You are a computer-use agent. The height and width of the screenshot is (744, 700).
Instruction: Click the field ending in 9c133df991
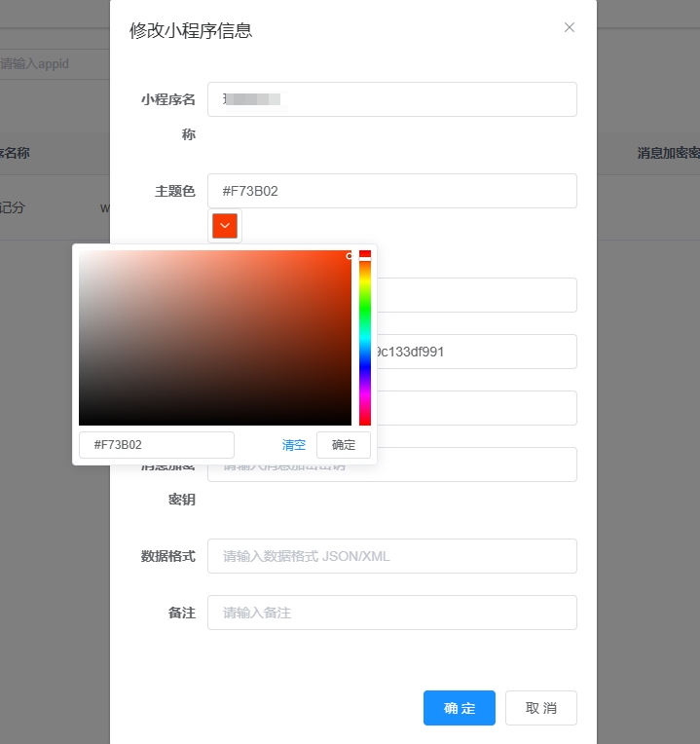tap(477, 352)
